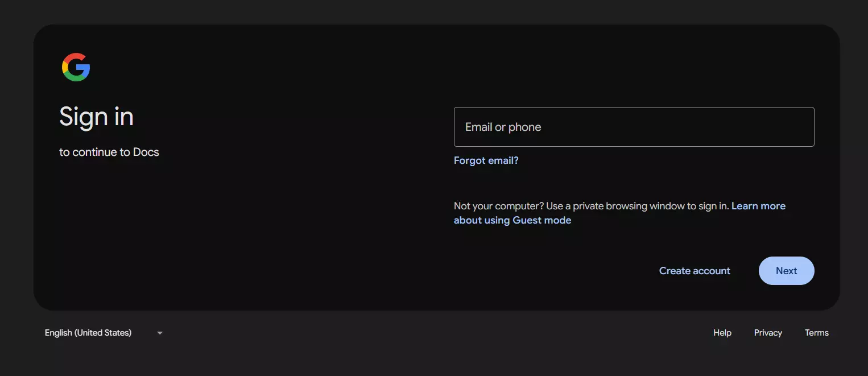Open the Help link in footer

tap(722, 333)
